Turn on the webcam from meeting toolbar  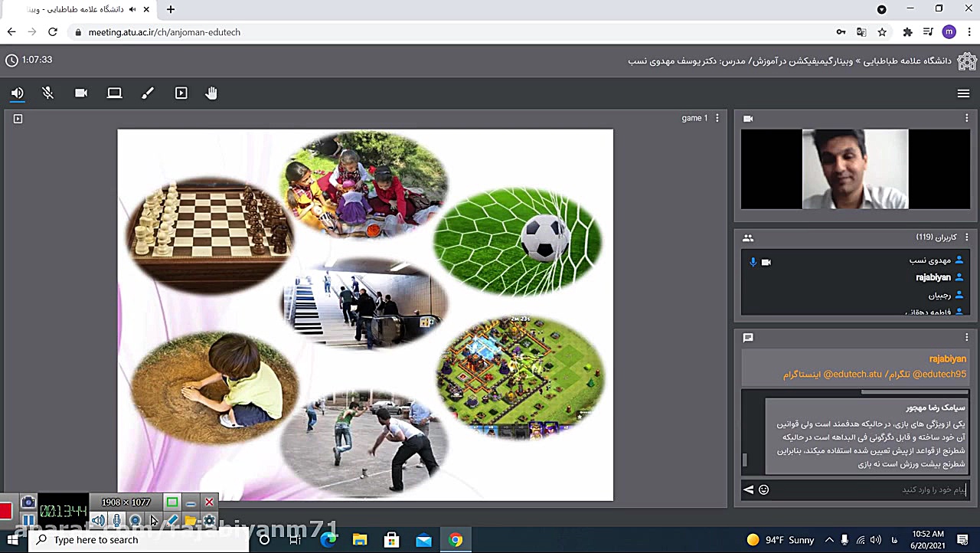81,93
